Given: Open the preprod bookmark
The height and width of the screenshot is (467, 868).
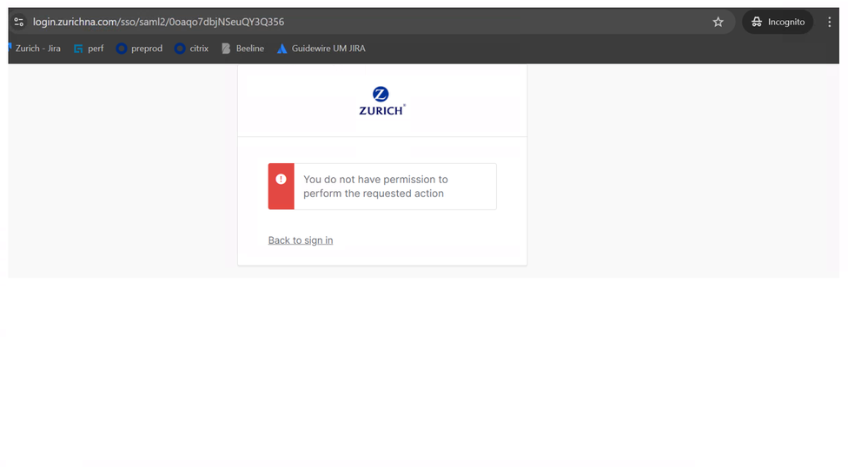Looking at the screenshot, I should point(139,49).
